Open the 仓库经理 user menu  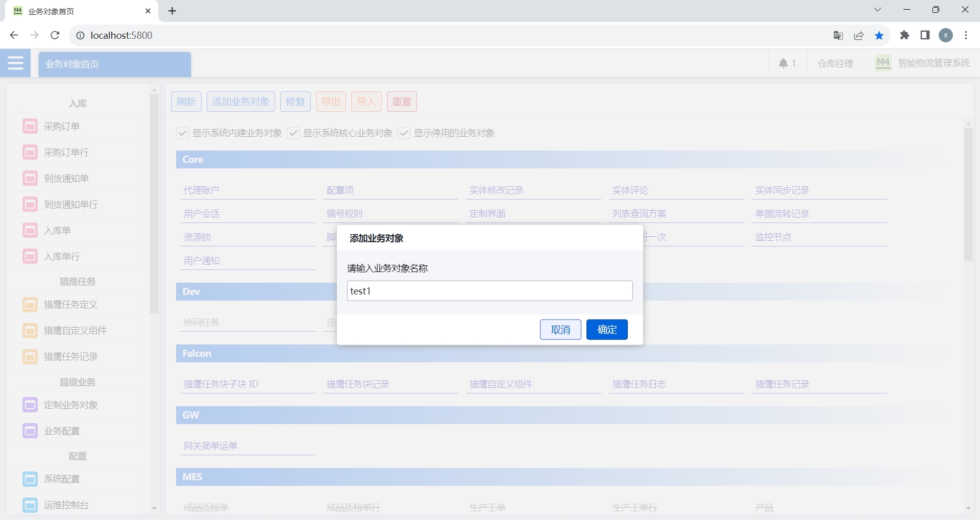[836, 63]
